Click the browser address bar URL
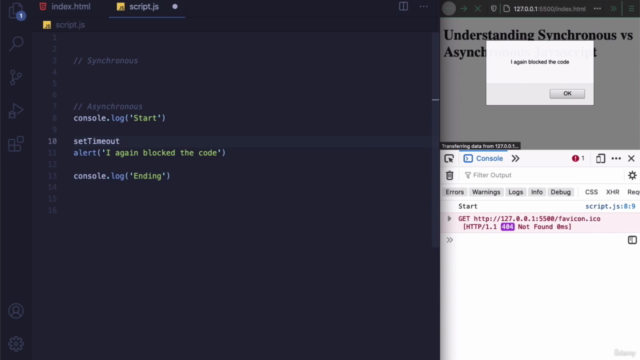Screen dimensions: 640x360 (x=549, y=9)
